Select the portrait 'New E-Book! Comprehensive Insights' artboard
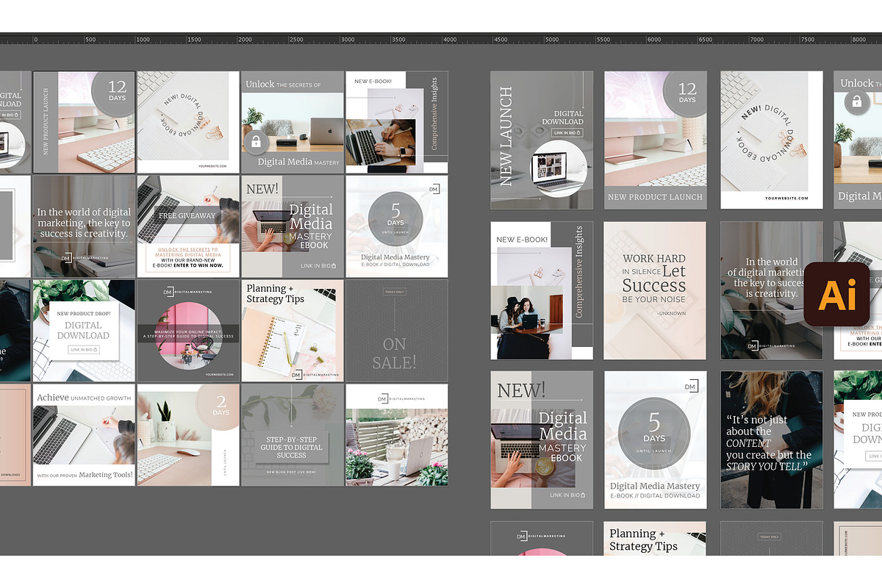 (x=542, y=290)
